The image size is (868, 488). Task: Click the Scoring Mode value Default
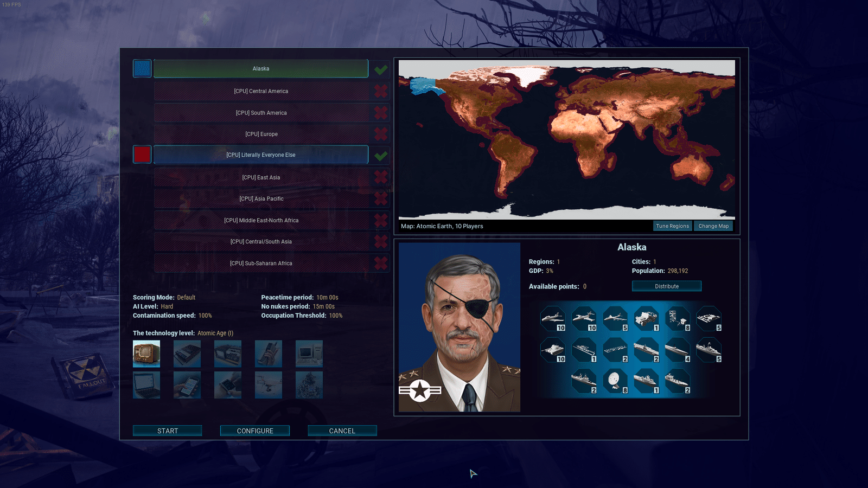point(186,297)
